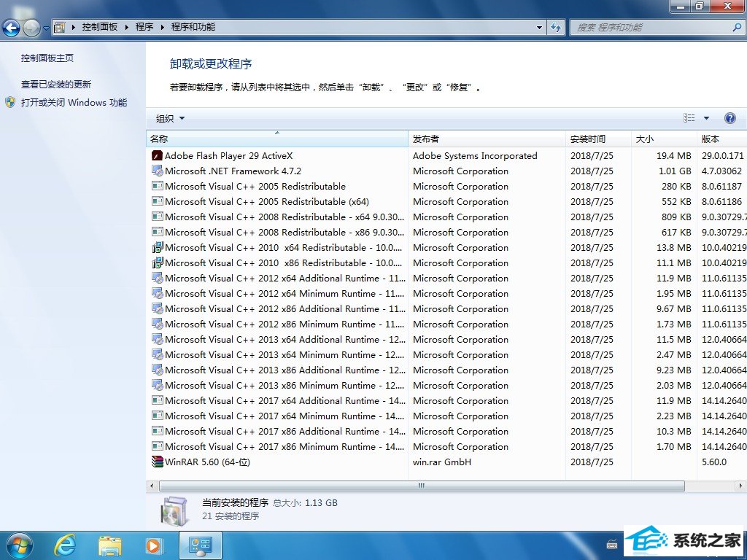Image resolution: width=747 pixels, height=560 pixels.
Task: Select Microsoft Visual C++ 2013 x64 Minimum Runtime name
Action: coord(285,355)
